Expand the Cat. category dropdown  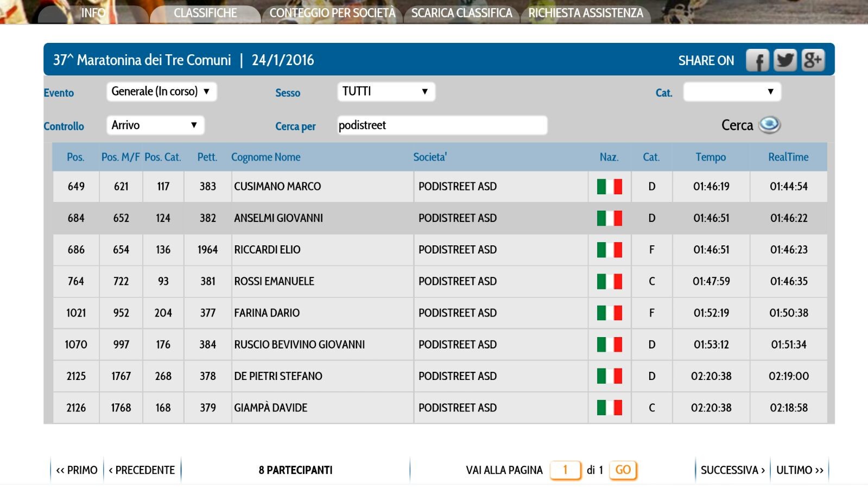[x=731, y=92]
